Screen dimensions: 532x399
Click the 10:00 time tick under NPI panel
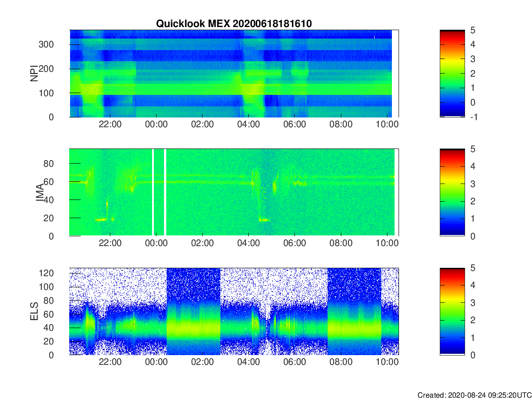click(x=387, y=125)
